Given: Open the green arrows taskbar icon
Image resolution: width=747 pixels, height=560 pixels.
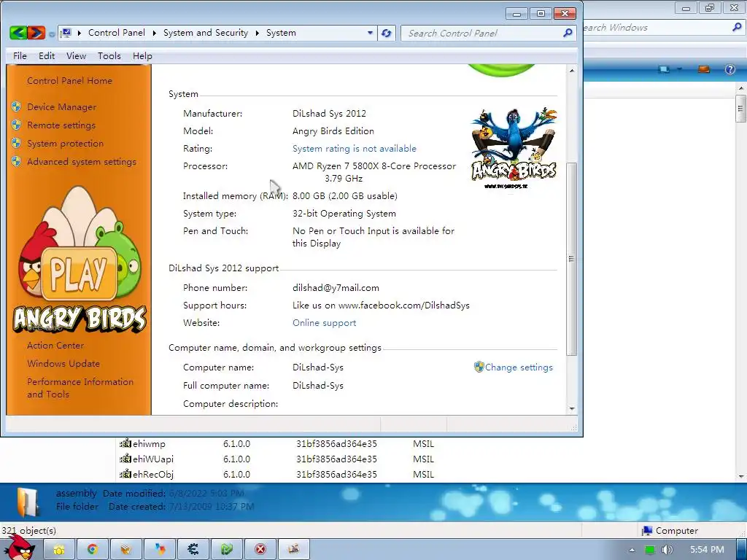Looking at the screenshot, I should [x=227, y=550].
